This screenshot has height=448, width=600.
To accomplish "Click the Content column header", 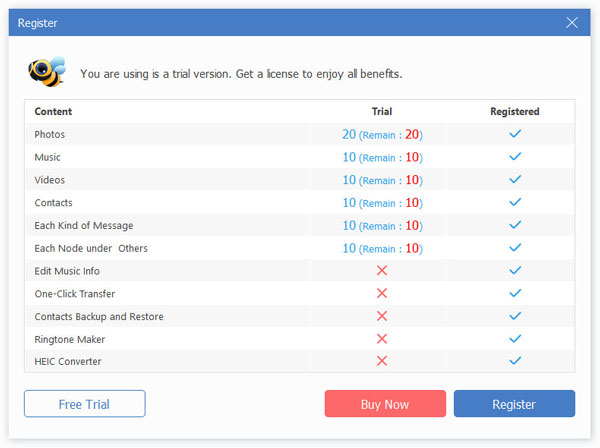I will click(53, 111).
